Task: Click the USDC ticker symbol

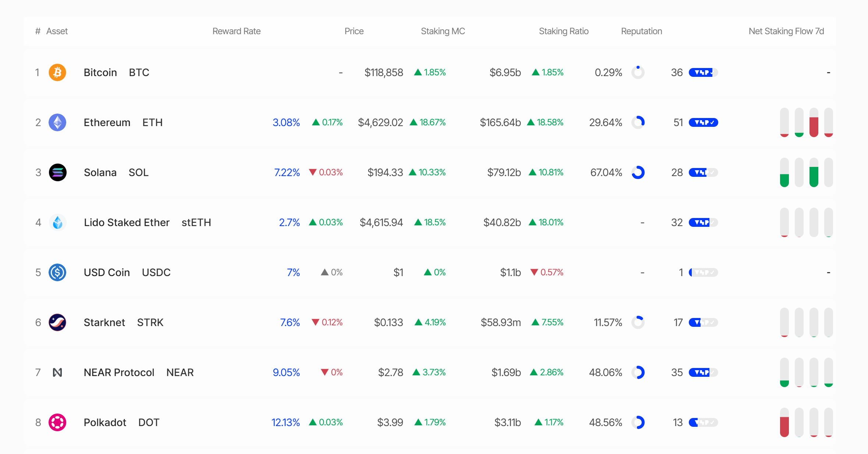Action: [156, 272]
